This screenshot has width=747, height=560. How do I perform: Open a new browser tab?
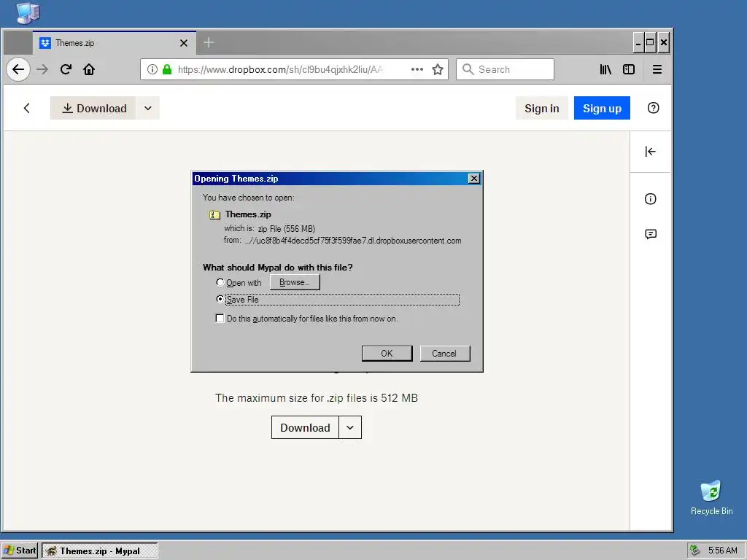pos(209,43)
